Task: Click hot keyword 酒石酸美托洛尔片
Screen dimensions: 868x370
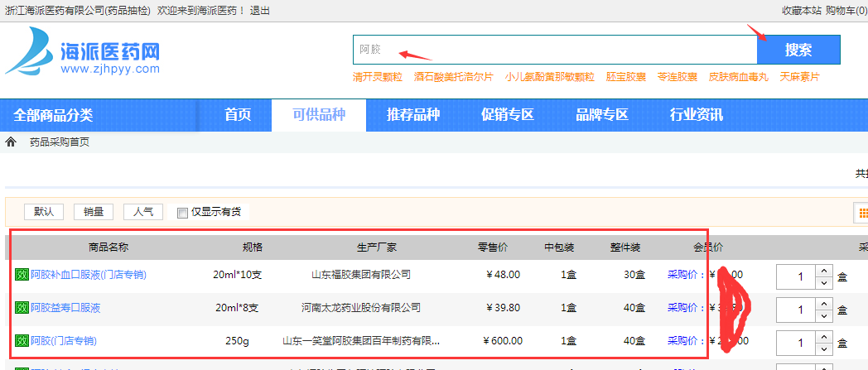Action: [453, 77]
